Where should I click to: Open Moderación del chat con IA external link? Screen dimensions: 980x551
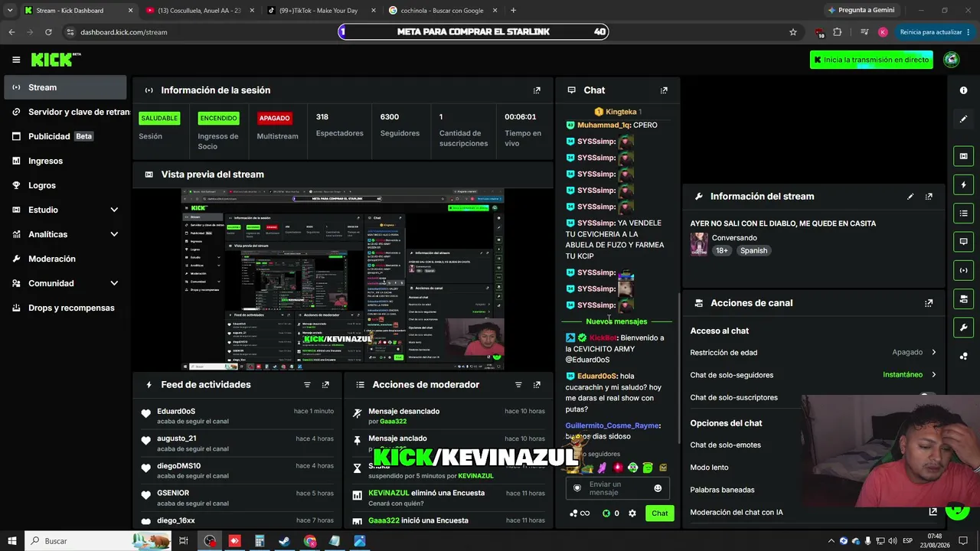point(933,512)
